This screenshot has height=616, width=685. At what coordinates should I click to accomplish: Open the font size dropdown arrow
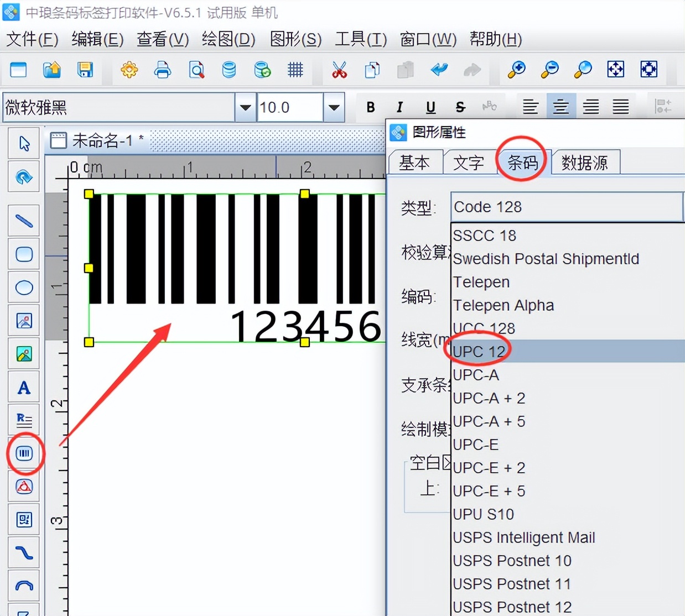tap(334, 107)
